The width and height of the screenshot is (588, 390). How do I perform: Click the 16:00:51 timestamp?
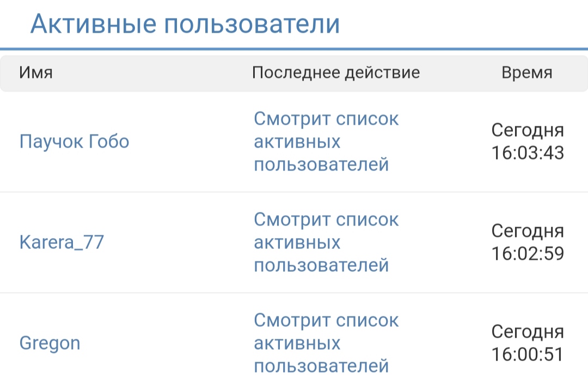pos(528,355)
